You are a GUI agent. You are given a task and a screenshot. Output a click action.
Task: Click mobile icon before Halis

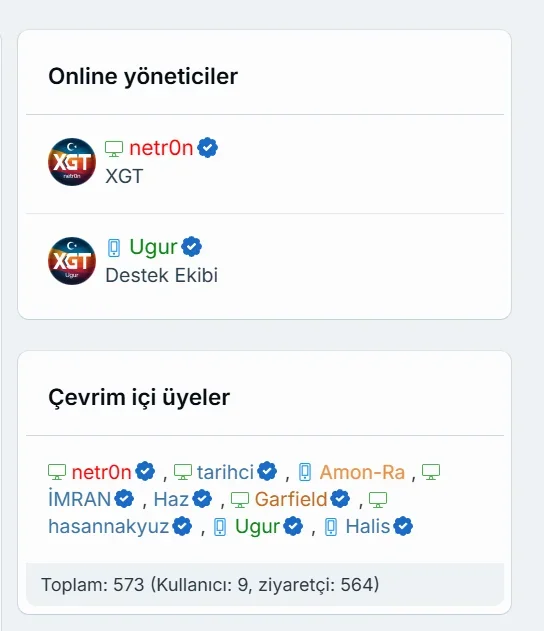(x=331, y=527)
